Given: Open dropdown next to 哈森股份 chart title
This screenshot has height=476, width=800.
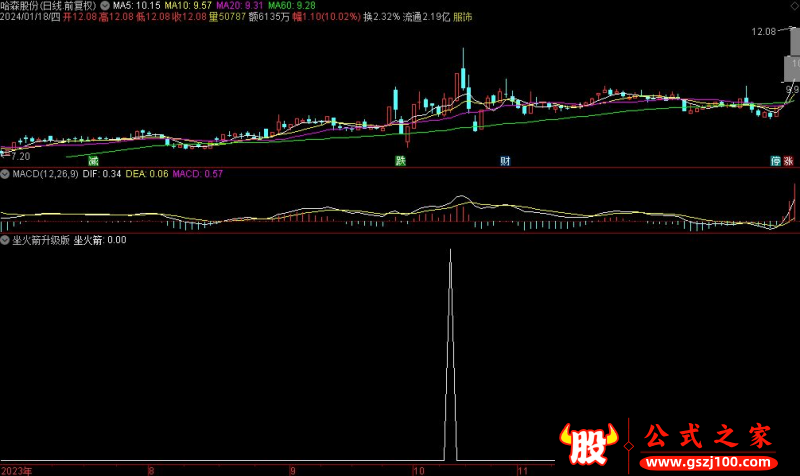Looking at the screenshot, I should (x=105, y=6).
